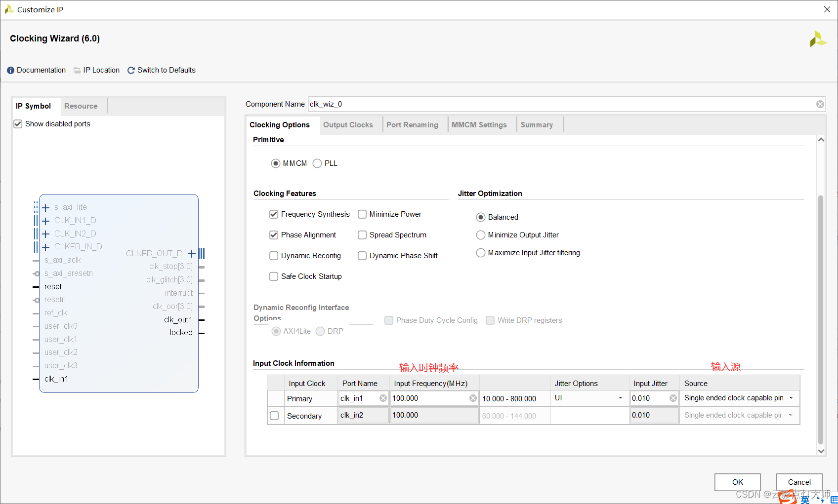This screenshot has width=838, height=504.
Task: Click the vertical scrollbar thumb
Action: 821,320
